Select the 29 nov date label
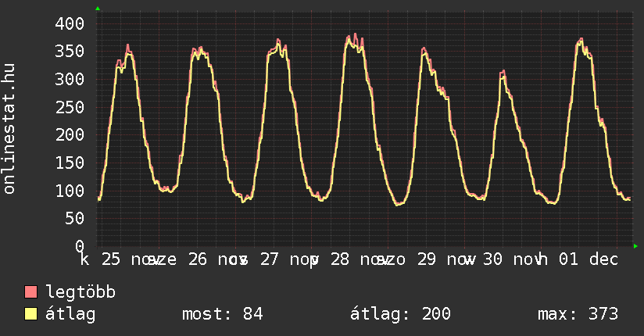Screen dimensions: 644x336 click(x=442, y=259)
